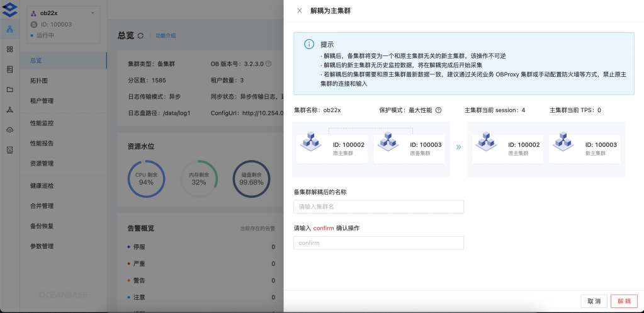
Task: Click the 内存剩余 32% ring gauge
Action: tap(199, 179)
